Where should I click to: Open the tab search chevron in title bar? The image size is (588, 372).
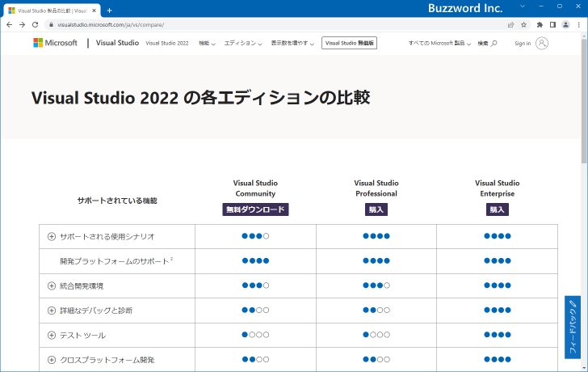pos(523,6)
